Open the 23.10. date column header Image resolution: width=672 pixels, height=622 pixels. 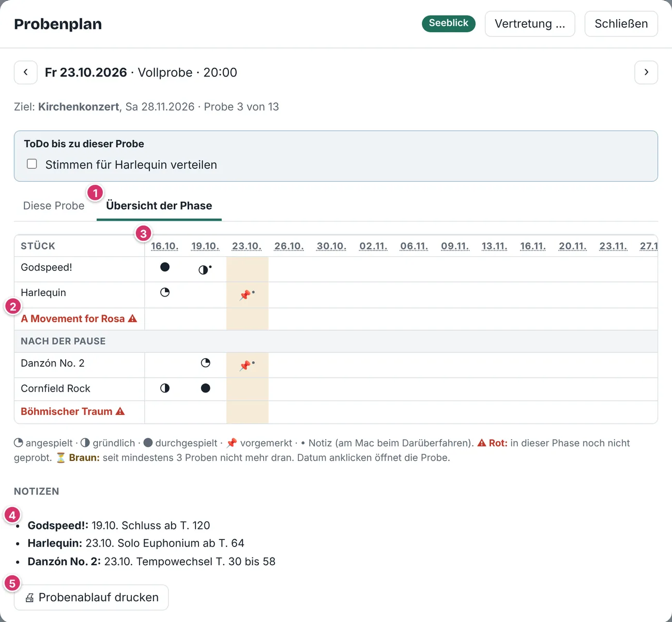(247, 246)
